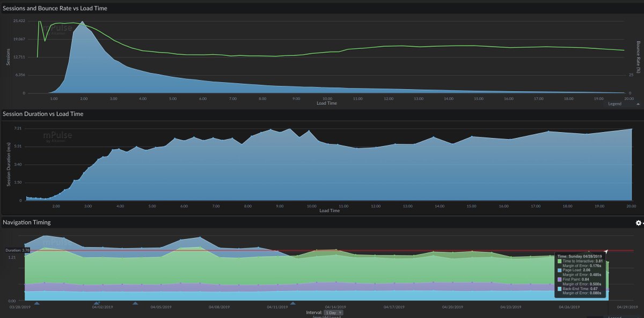Click the cyan Back-End Time swatch in tooltip
The height and width of the screenshot is (318, 644).
[x=560, y=288]
